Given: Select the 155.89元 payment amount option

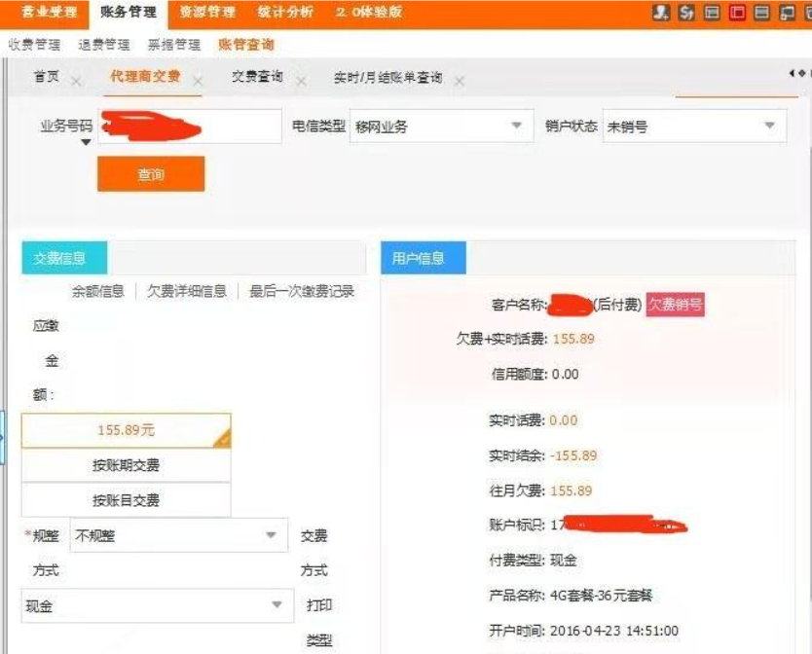Looking at the screenshot, I should click(x=126, y=430).
